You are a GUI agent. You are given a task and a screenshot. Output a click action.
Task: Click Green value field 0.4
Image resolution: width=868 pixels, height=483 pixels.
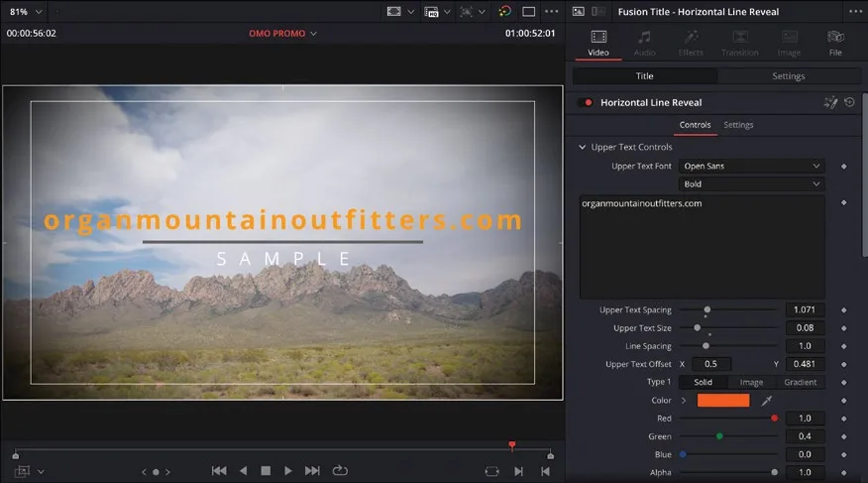(x=805, y=436)
